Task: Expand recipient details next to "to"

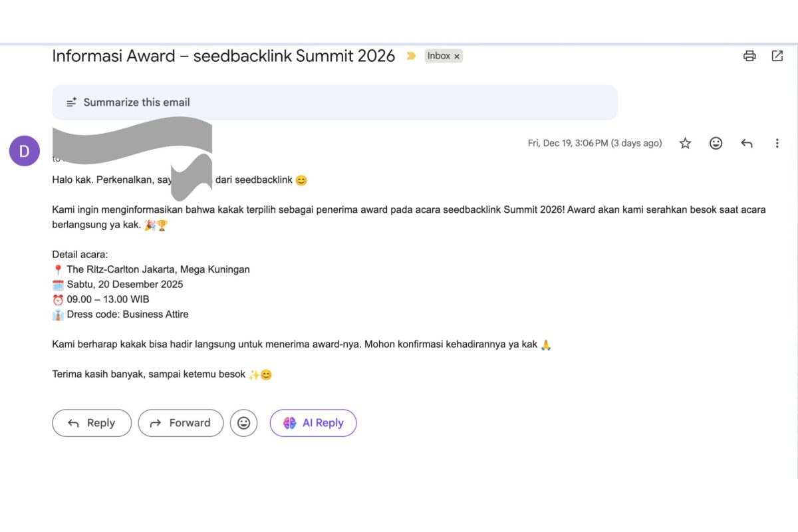Action: tap(59, 160)
